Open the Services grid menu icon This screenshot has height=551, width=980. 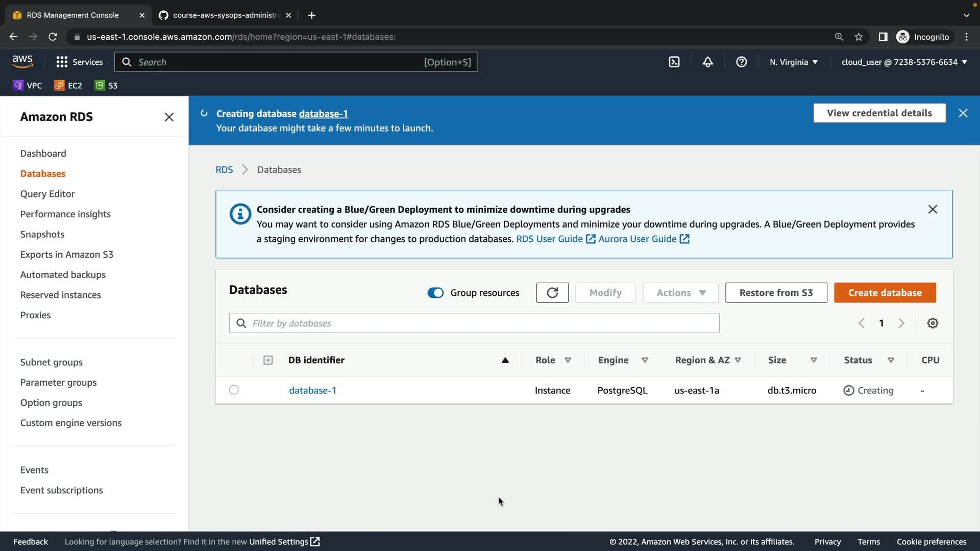tap(62, 62)
